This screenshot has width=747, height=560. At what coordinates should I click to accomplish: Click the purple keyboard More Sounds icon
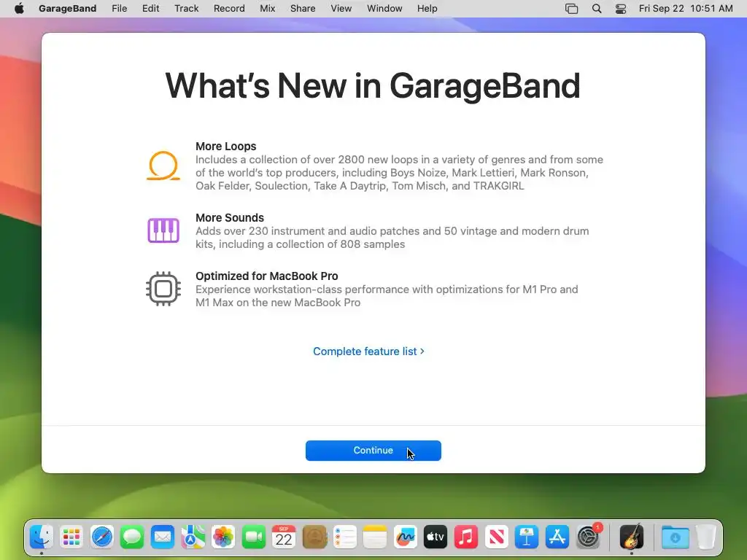[x=163, y=230]
